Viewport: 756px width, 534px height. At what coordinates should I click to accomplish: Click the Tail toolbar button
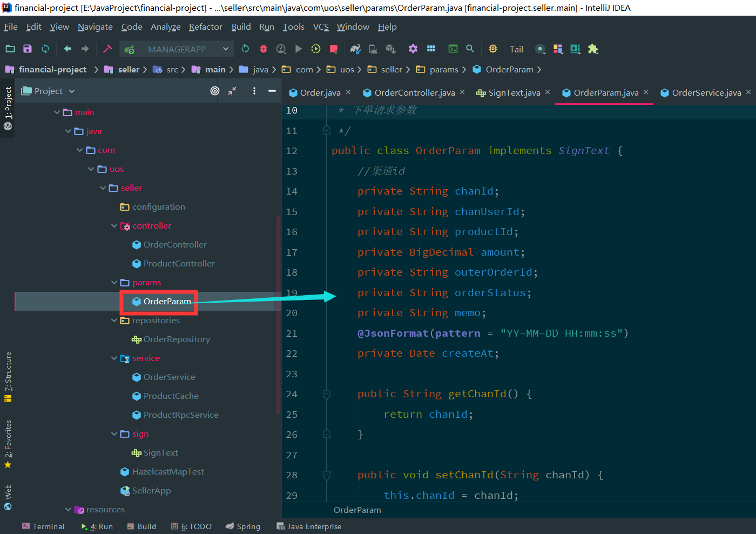[516, 49]
